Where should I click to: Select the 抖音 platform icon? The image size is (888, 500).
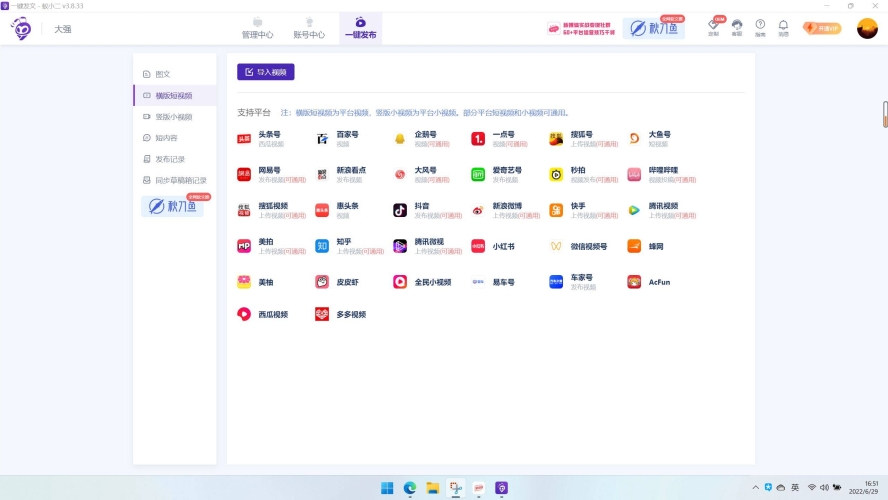400,210
